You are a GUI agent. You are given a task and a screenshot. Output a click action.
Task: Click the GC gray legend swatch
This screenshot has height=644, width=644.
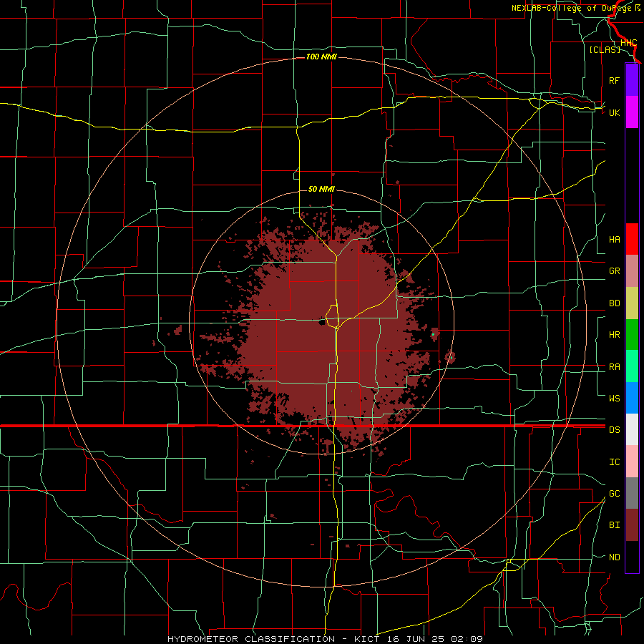(632, 493)
